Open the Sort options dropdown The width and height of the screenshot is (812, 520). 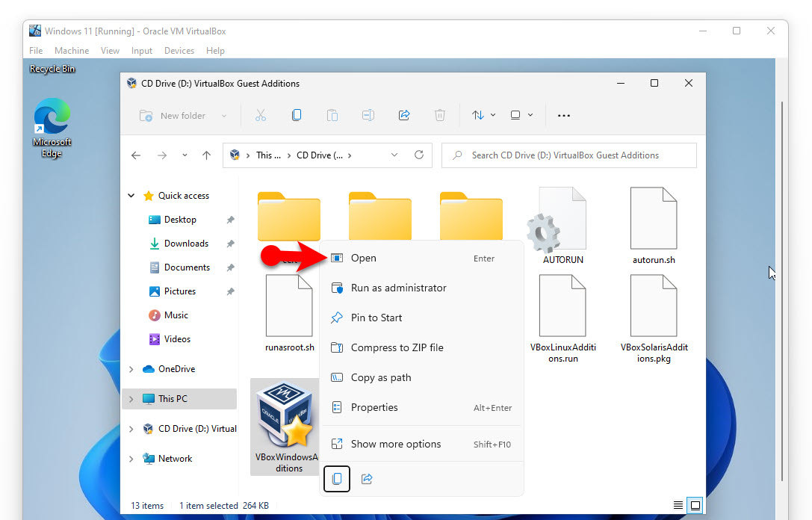(x=483, y=115)
